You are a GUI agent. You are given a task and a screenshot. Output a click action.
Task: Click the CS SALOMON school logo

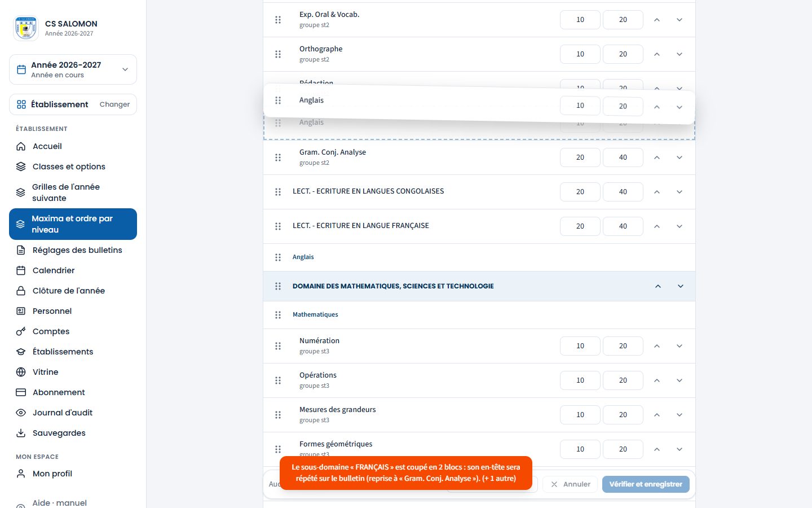26,28
